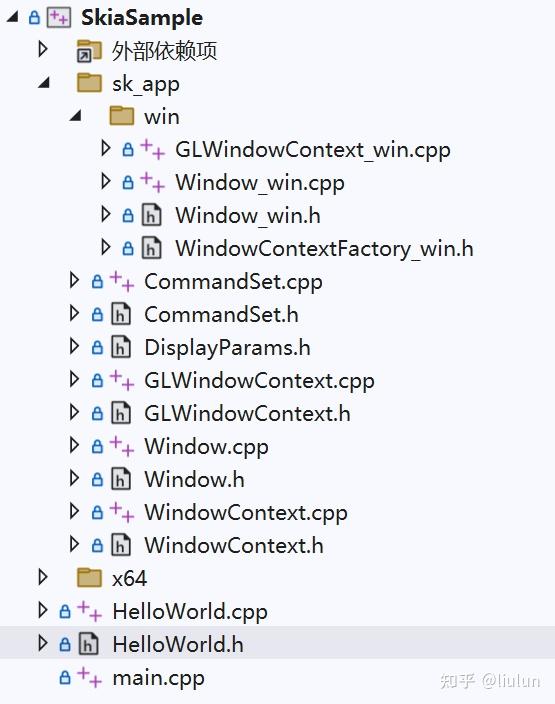Select file CommandSet.cpp
Image resolution: width=555 pixels, height=704 pixels.
[x=233, y=282]
